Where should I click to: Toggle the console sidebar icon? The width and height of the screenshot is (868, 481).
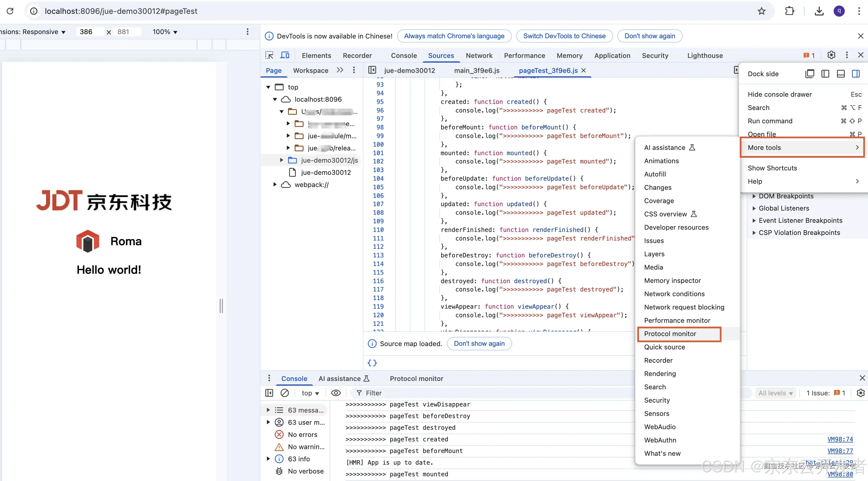click(x=269, y=393)
